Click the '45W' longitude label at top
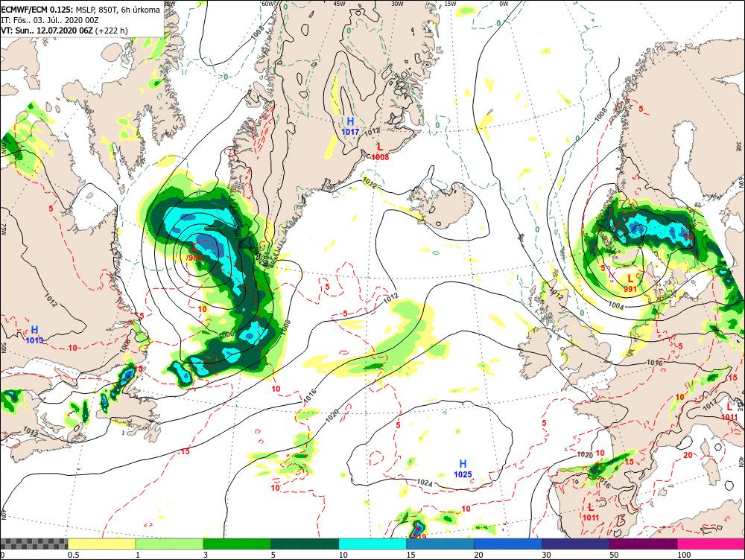 [x=339, y=4]
